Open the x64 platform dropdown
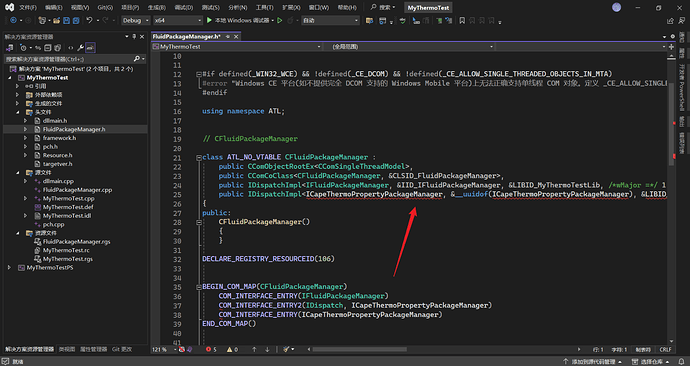Screen dimensions: 690x366 point(178,20)
